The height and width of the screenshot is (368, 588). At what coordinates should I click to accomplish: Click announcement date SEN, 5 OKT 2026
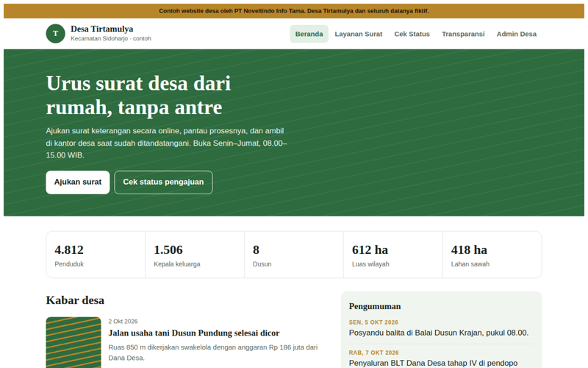(373, 322)
